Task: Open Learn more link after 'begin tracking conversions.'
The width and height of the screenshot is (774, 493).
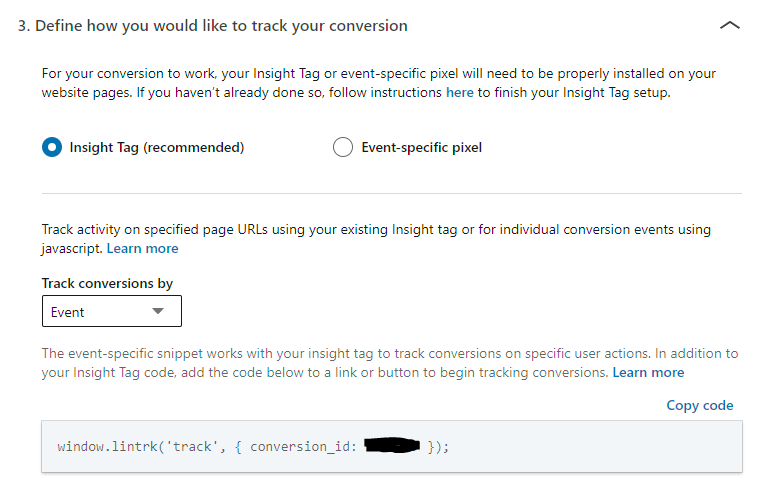Action: (648, 372)
